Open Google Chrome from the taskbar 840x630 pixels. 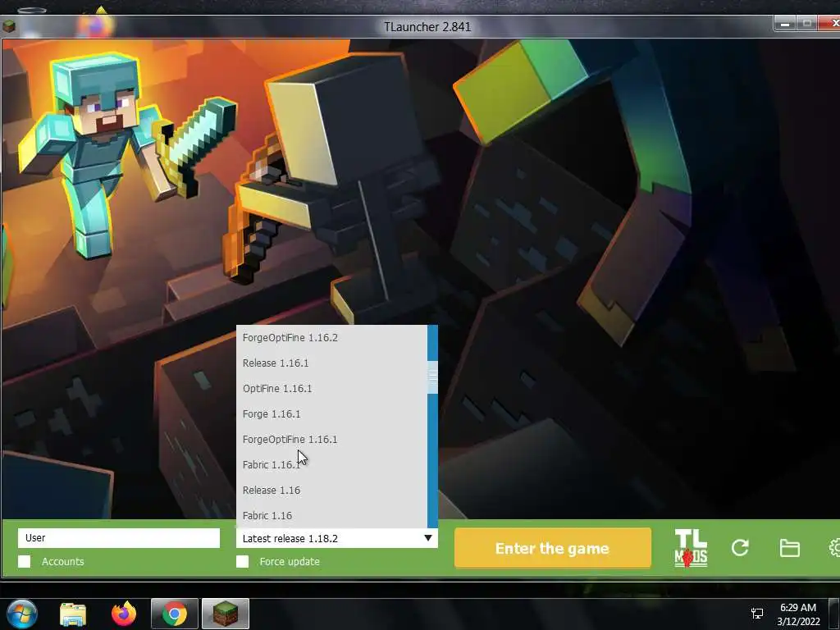175,614
